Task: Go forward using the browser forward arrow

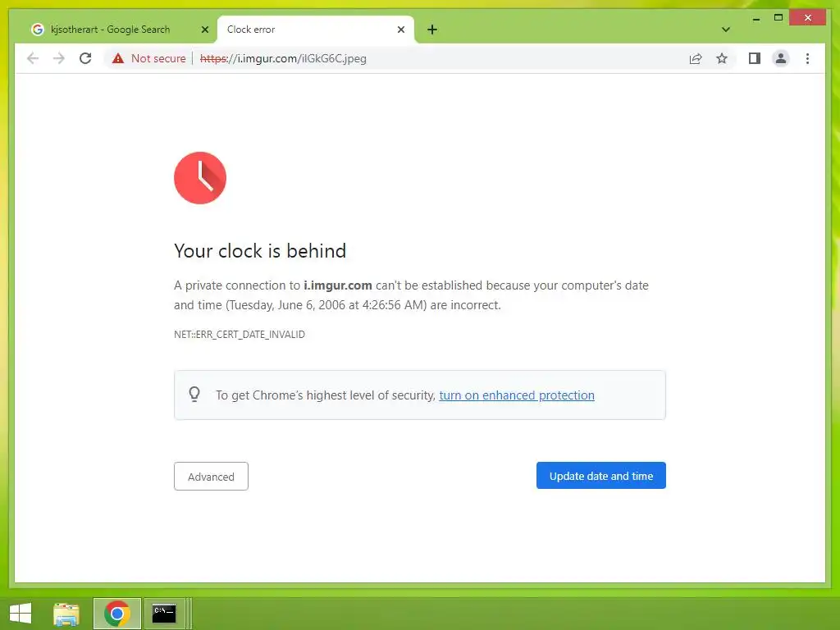Action: 59,58
